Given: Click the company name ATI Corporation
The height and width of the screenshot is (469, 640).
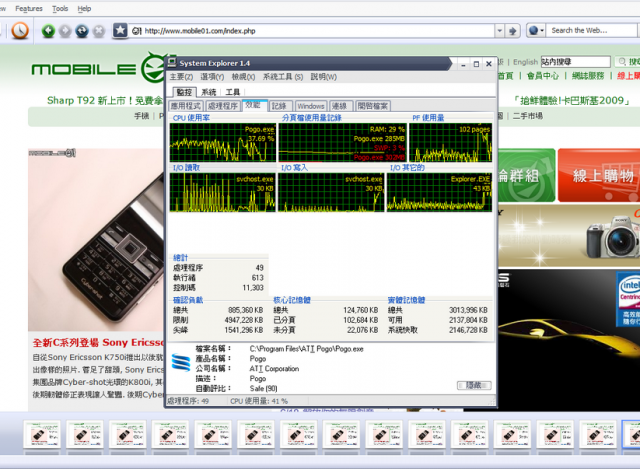Looking at the screenshot, I should [x=274, y=369].
